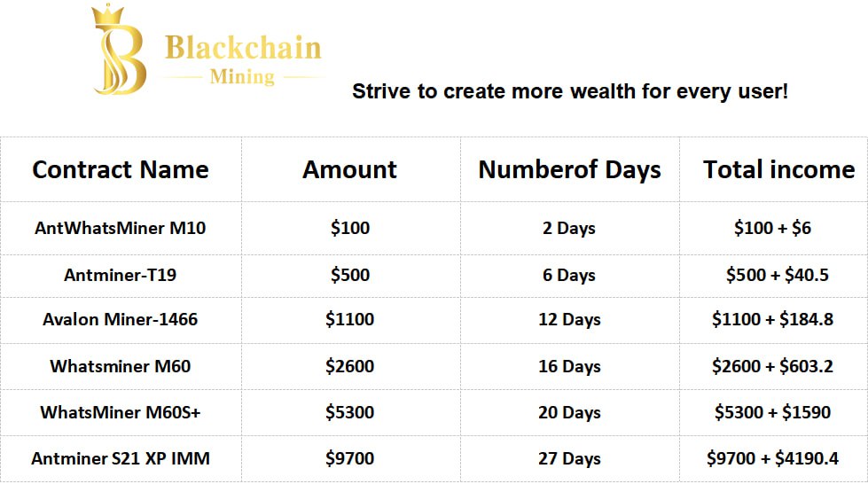The height and width of the screenshot is (484, 868).
Task: Select the Amount column header
Action: (350, 169)
